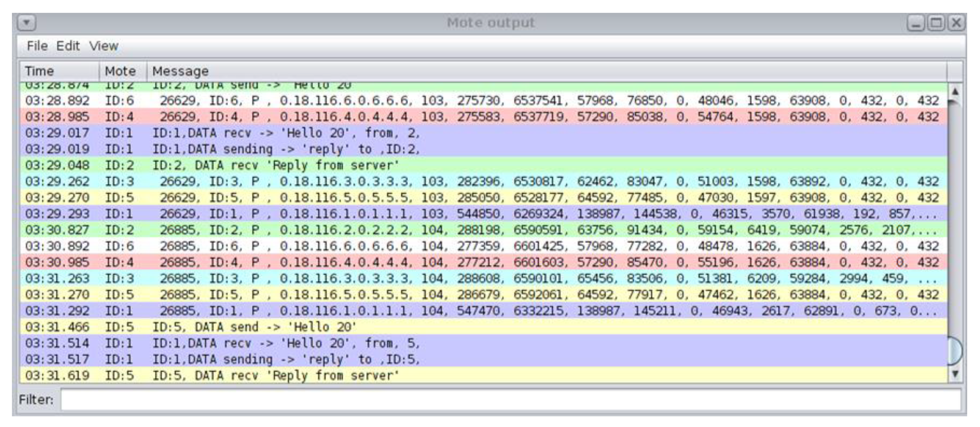Focus the Filter input field

(510, 399)
